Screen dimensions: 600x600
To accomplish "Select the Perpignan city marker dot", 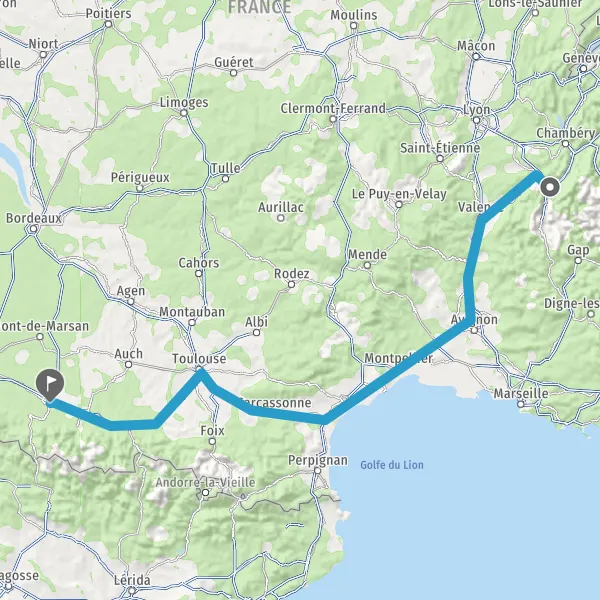I will click(318, 470).
